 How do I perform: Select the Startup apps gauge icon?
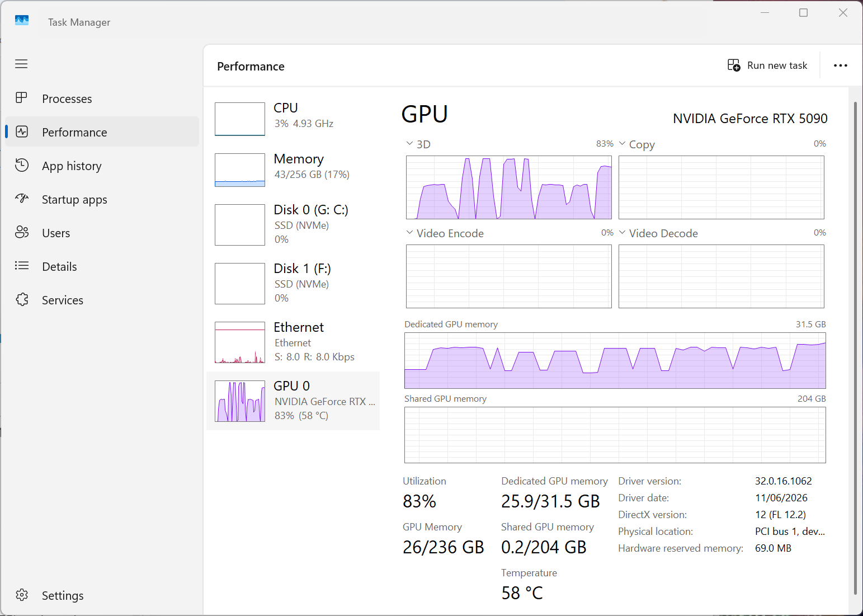pyautogui.click(x=22, y=198)
